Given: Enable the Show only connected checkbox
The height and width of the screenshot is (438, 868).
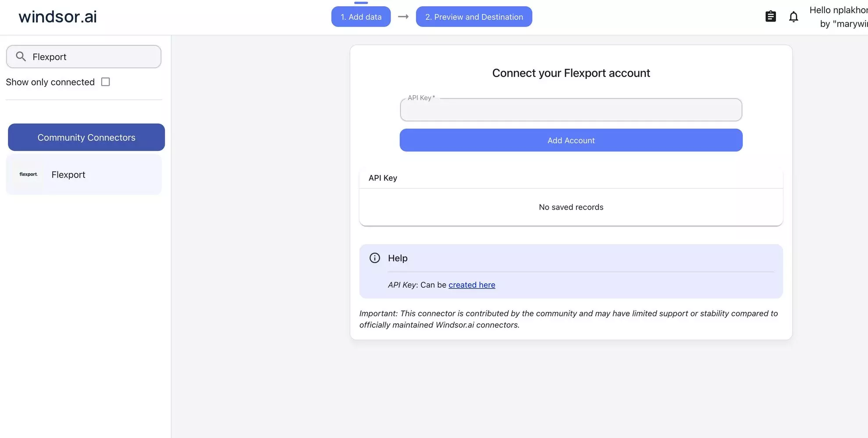Looking at the screenshot, I should point(105,82).
